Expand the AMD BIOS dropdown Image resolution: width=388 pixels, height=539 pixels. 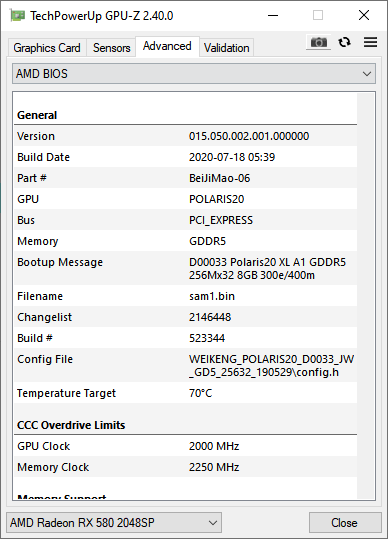pos(194,74)
